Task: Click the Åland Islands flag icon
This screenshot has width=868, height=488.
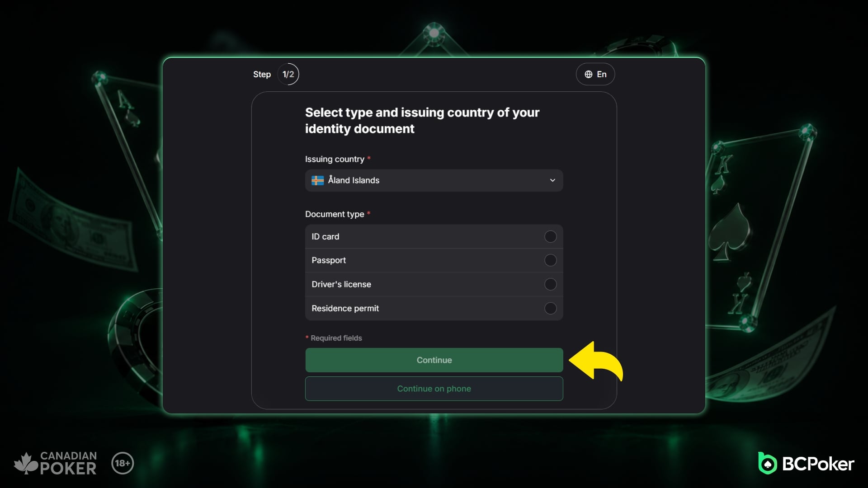Action: pyautogui.click(x=318, y=180)
